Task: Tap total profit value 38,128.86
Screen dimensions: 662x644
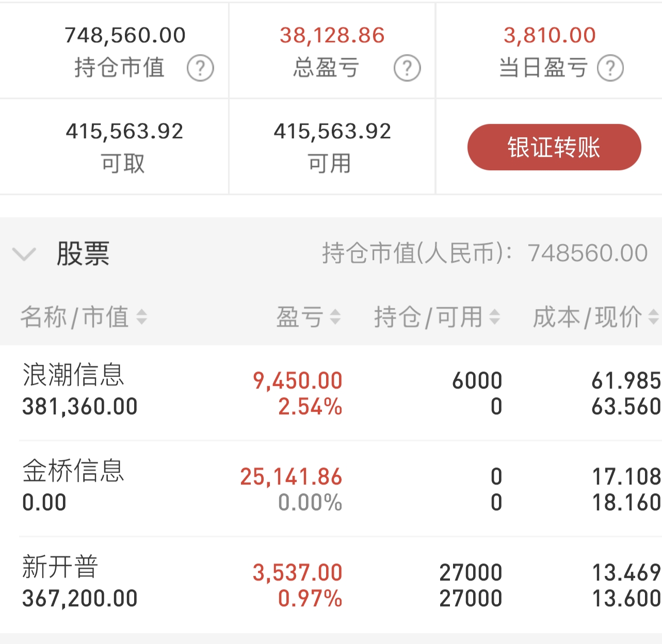Action: (332, 36)
